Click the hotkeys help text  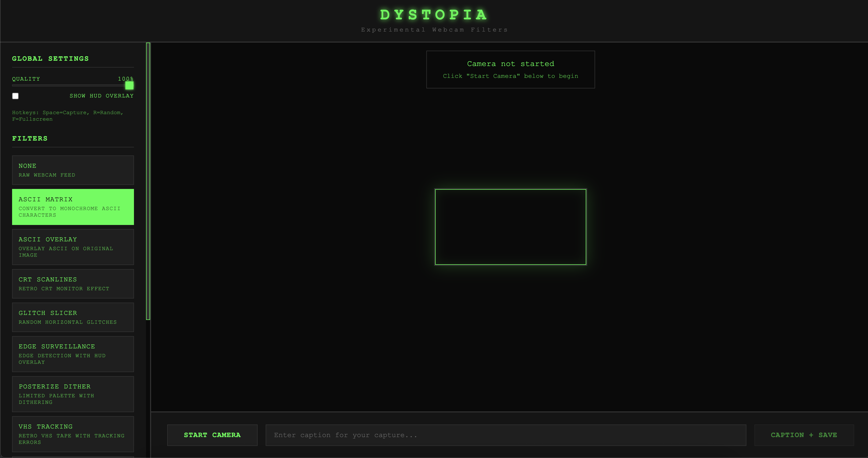point(67,116)
